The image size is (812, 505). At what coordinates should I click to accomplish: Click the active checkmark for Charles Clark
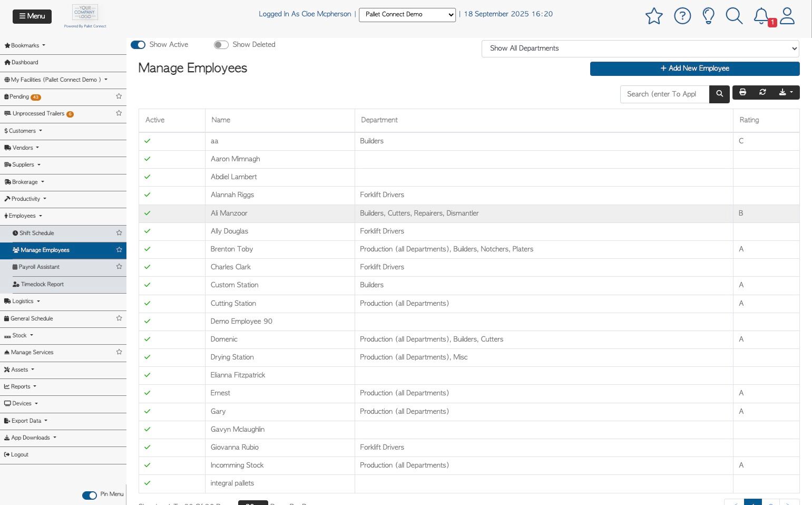[148, 267]
